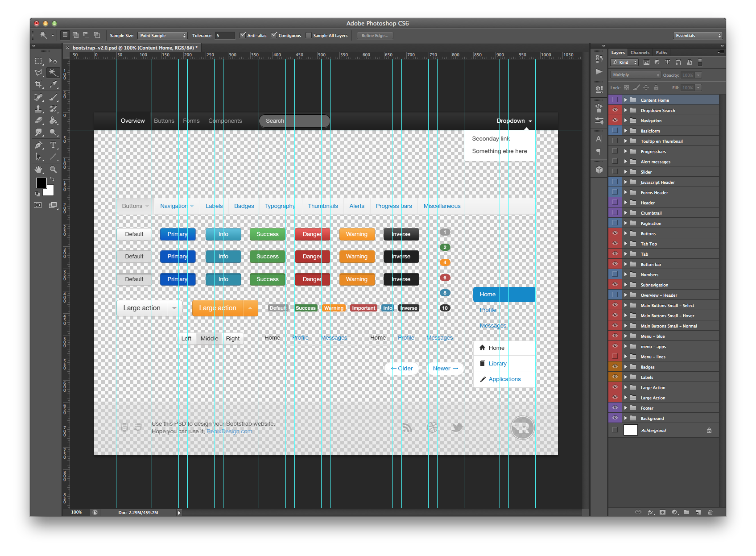Hide the Dropdown Search layer group
The height and width of the screenshot is (556, 756).
point(615,110)
